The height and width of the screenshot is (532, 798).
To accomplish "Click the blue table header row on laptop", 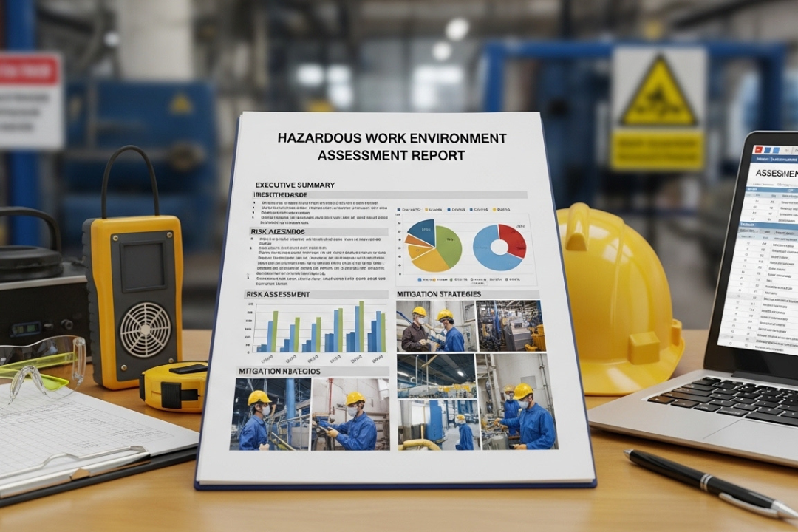I will [771, 189].
